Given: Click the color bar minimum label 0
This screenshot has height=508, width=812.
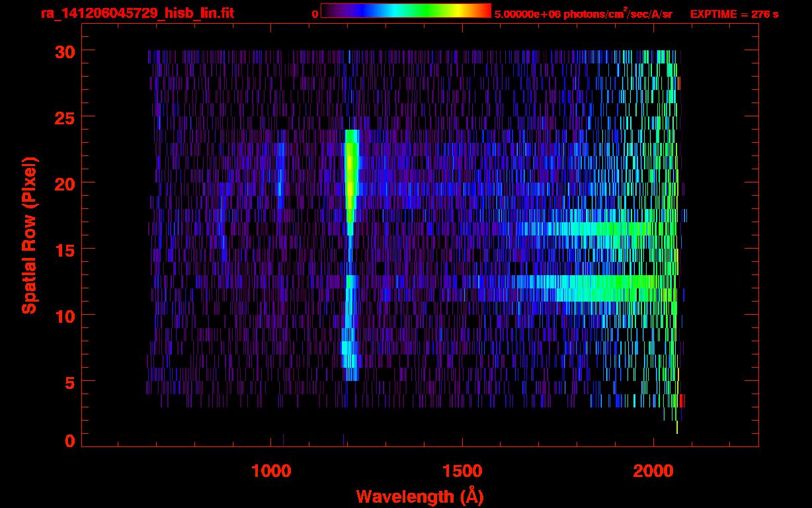Looking at the screenshot, I should [x=315, y=14].
